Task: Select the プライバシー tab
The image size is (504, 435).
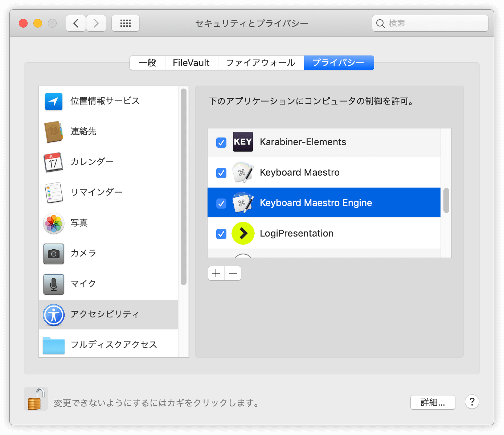Action: (339, 63)
